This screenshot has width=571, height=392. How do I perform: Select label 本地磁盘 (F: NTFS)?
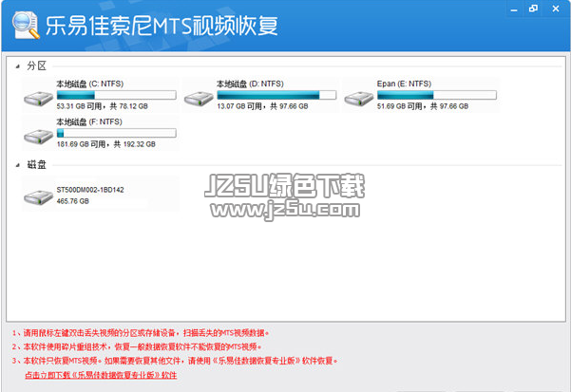coord(89,121)
